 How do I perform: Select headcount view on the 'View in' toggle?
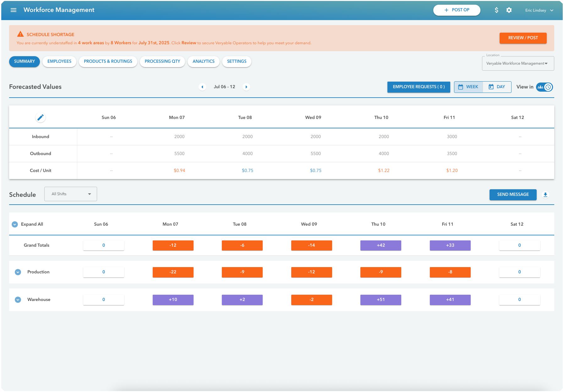tap(541, 87)
